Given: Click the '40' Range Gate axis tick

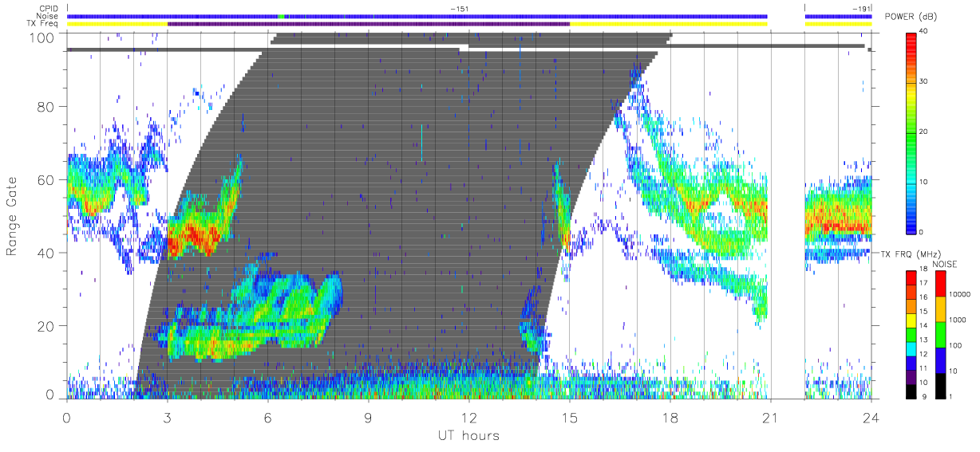Looking at the screenshot, I should point(46,253).
